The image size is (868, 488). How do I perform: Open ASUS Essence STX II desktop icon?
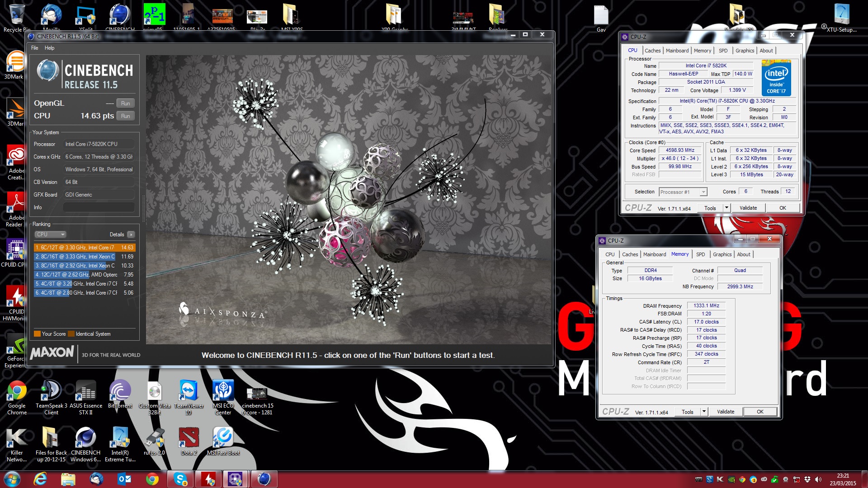pos(85,397)
